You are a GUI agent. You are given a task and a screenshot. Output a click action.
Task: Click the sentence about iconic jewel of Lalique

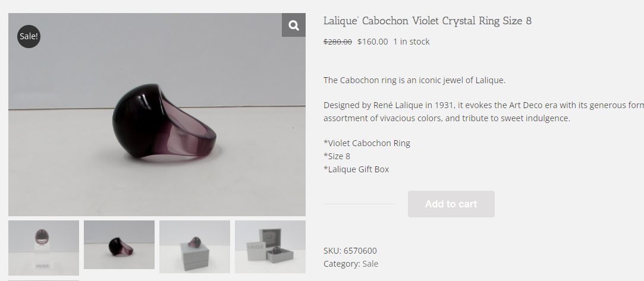414,80
